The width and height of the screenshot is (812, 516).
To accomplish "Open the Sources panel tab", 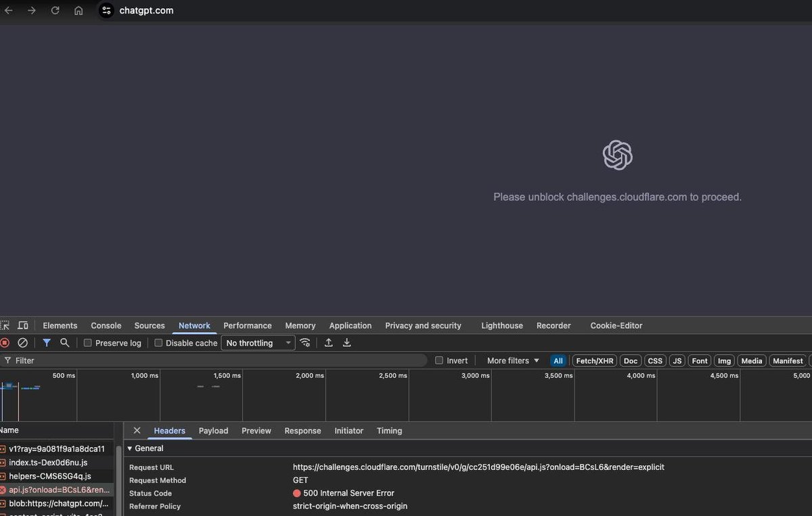I will tap(150, 325).
